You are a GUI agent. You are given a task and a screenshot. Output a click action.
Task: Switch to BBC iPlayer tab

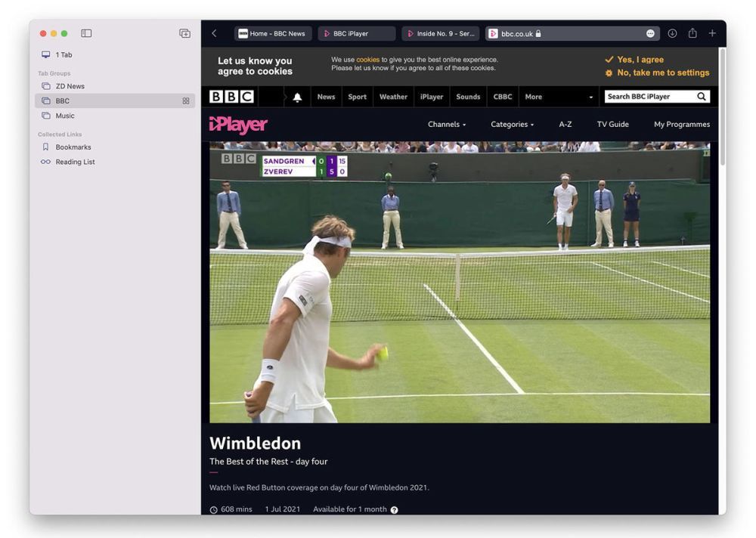tap(357, 33)
